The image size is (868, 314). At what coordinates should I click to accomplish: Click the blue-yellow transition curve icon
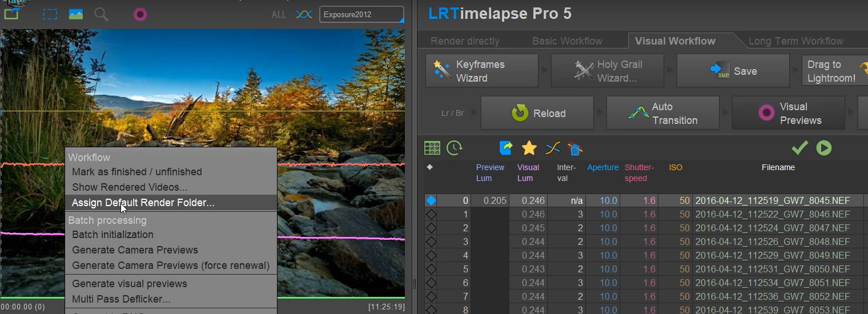pyautogui.click(x=553, y=148)
